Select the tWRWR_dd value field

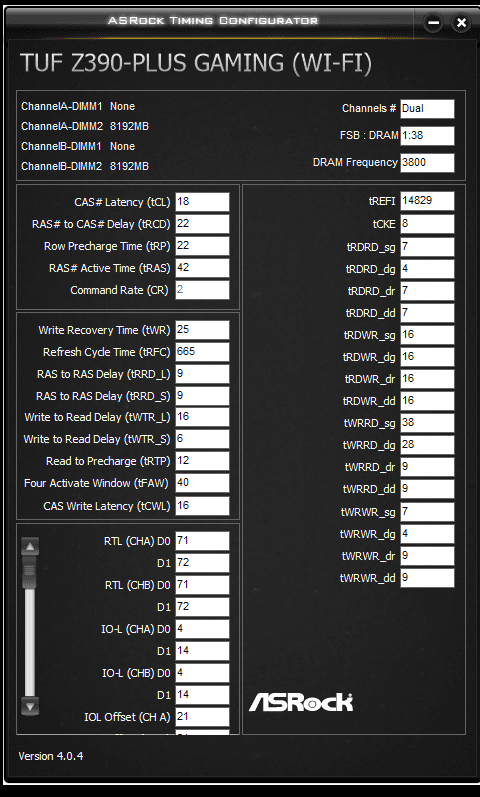427,578
